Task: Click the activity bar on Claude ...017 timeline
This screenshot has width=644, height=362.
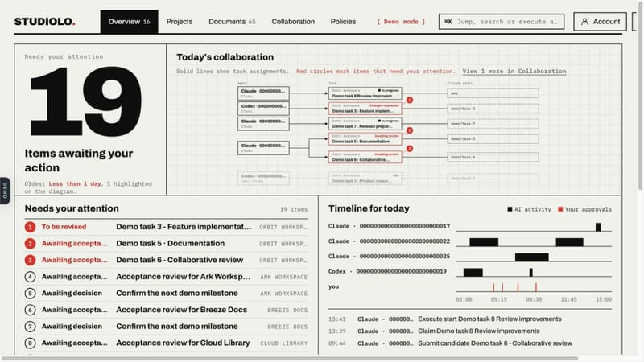Action: pos(598,227)
